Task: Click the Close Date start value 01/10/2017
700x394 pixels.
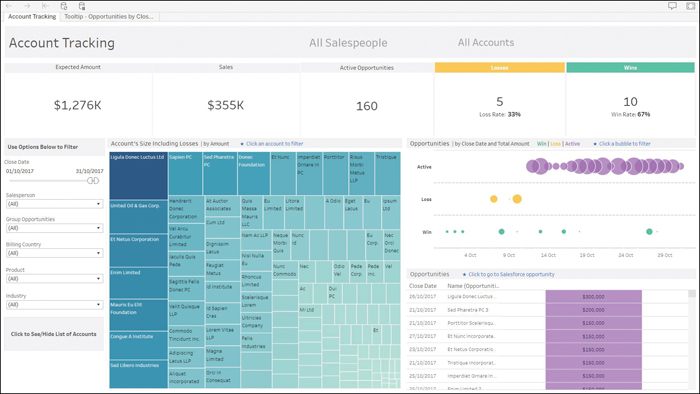Action: pyautogui.click(x=20, y=171)
